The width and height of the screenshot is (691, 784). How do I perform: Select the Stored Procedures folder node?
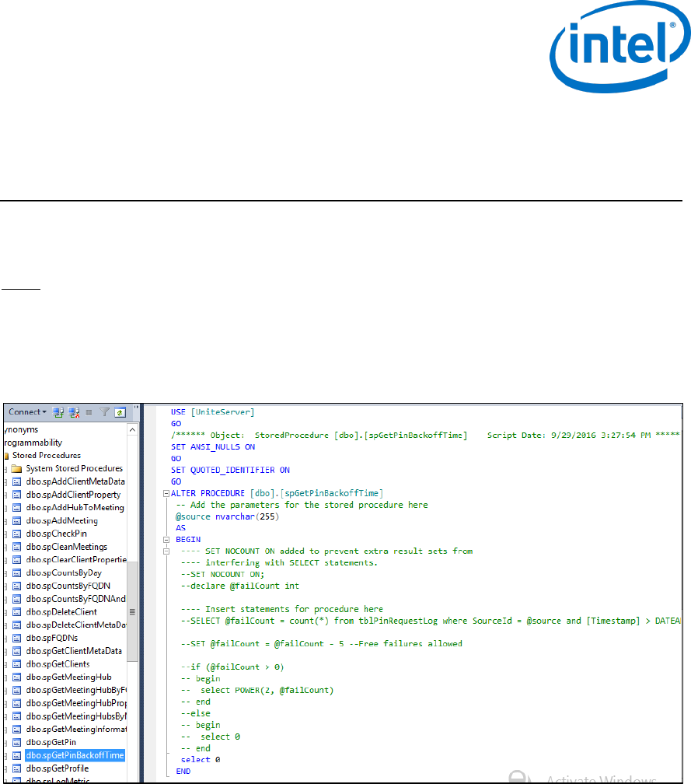46,455
